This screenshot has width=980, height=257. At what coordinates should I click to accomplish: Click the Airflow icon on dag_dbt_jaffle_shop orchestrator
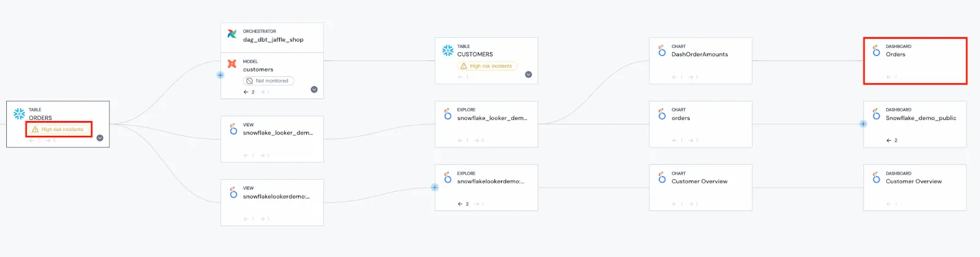coord(232,34)
